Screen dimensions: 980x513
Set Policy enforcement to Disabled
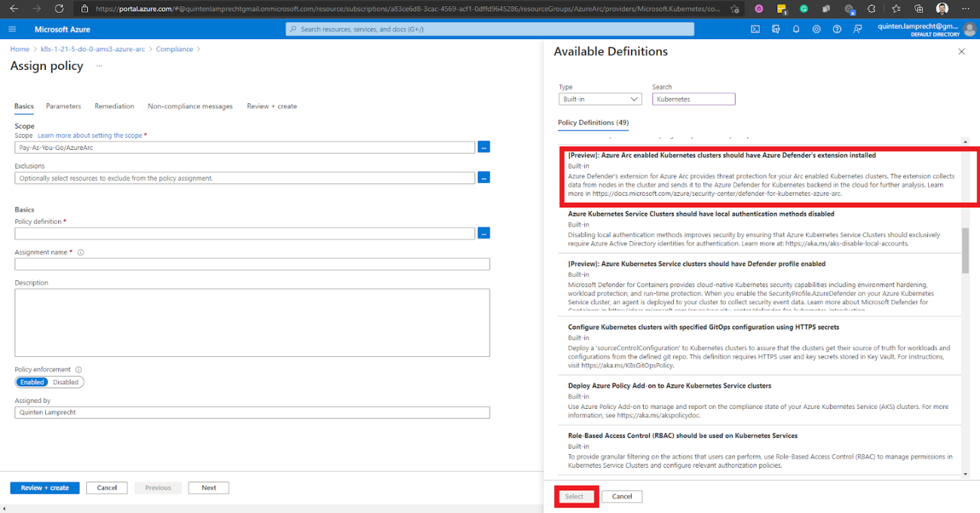[66, 382]
